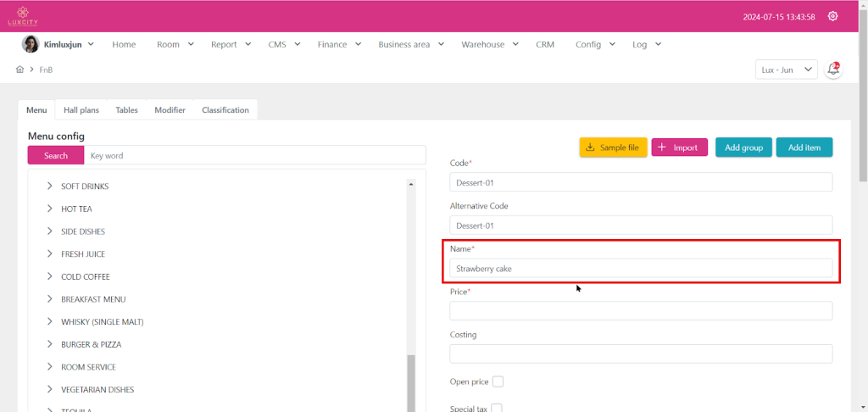
Task: Click the Luxcity logo
Action: [23, 16]
